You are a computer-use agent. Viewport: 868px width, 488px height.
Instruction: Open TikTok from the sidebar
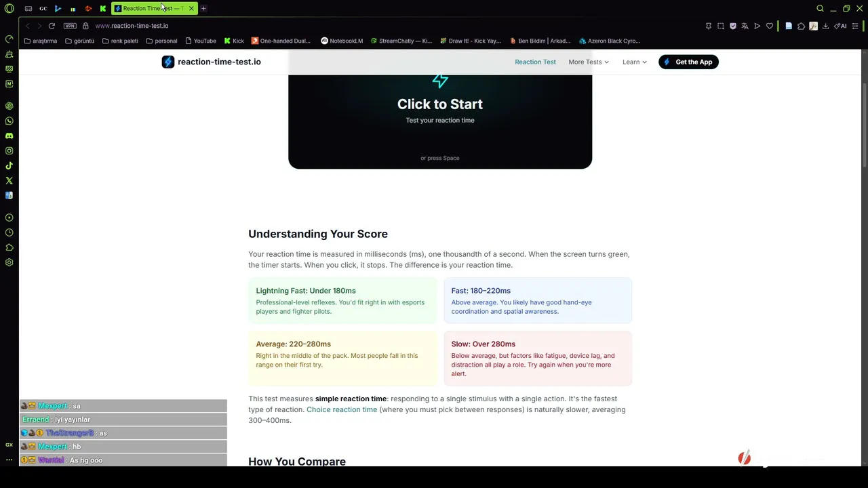coord(9,165)
